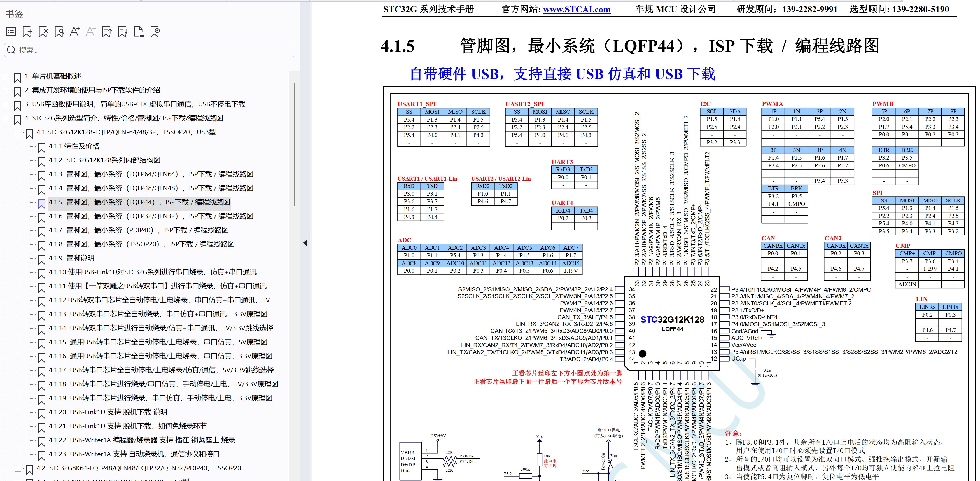Viewport: 980px width, 481px height.
Task: Click the locate current bookmark icon
Action: coord(155,32)
